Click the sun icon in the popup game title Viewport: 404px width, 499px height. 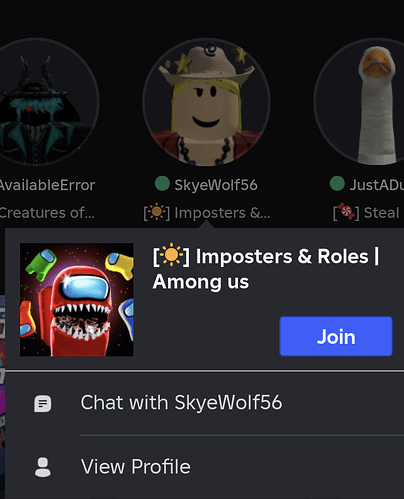point(172,255)
